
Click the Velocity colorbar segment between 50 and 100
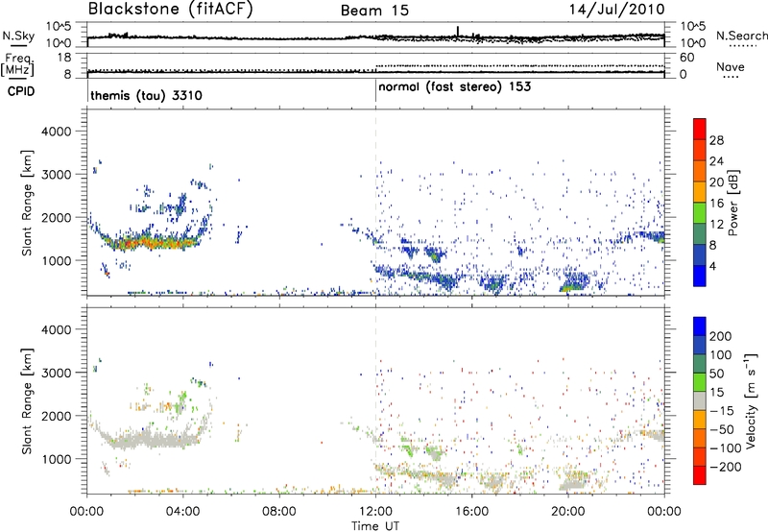[700, 364]
